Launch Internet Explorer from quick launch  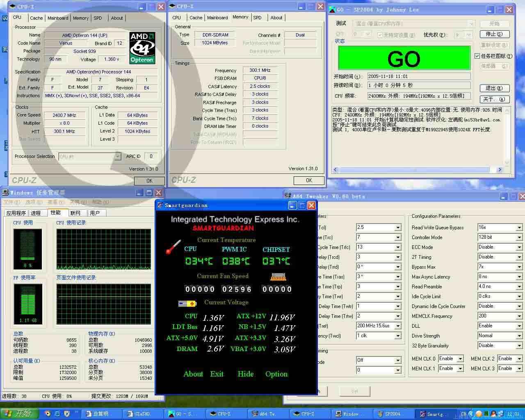point(57,414)
